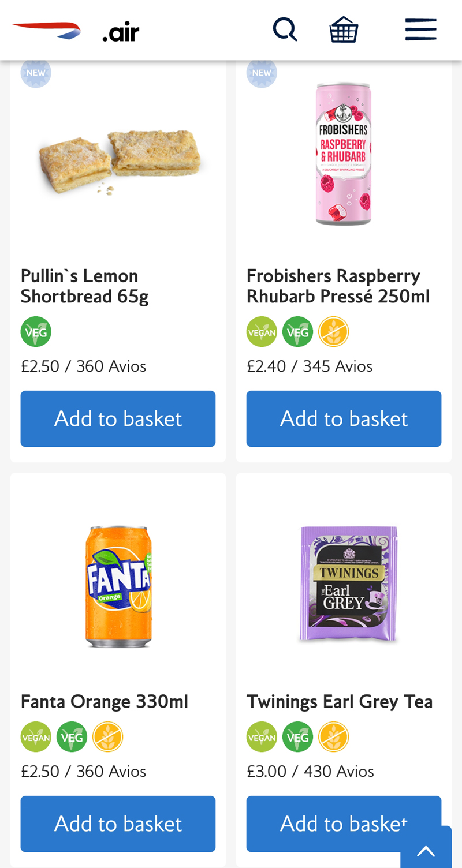Open the Twinings Earl Grey Tea title link

click(x=340, y=701)
